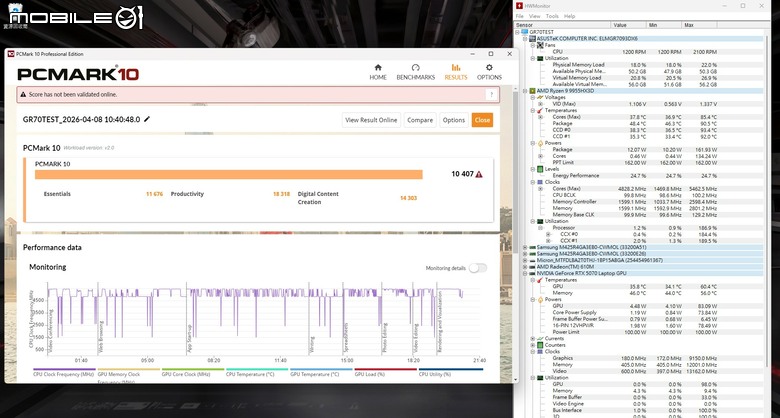The width and height of the screenshot is (780, 418).
Task: Collapse the NVIDIA GeForce RTX 5070 Laptop GPU node
Action: click(525, 273)
